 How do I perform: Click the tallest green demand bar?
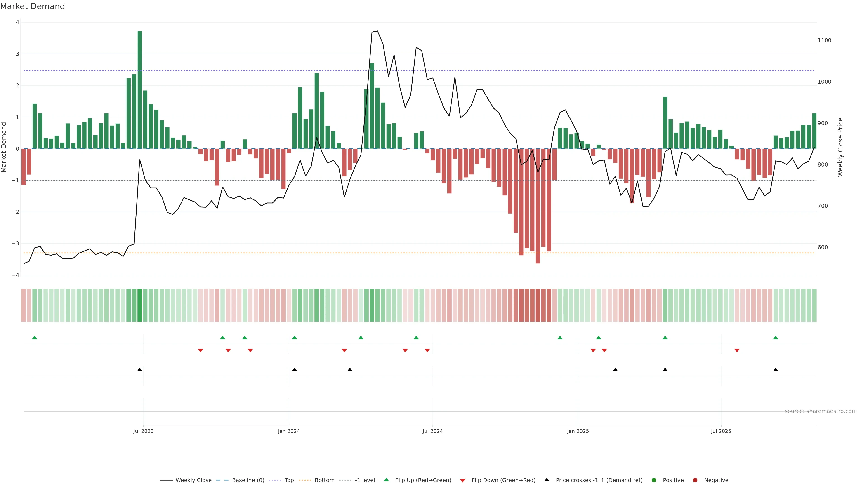click(x=139, y=90)
